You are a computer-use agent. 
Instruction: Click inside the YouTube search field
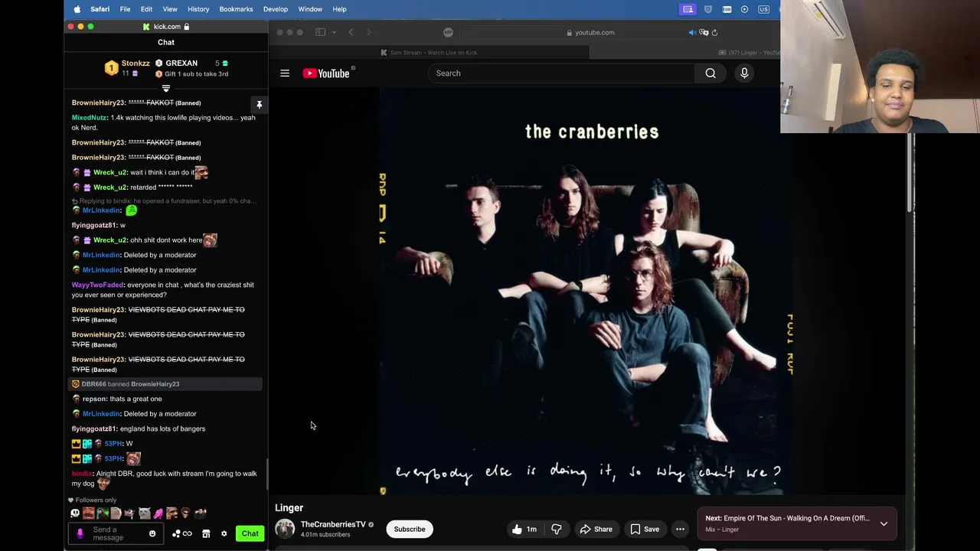[561, 73]
